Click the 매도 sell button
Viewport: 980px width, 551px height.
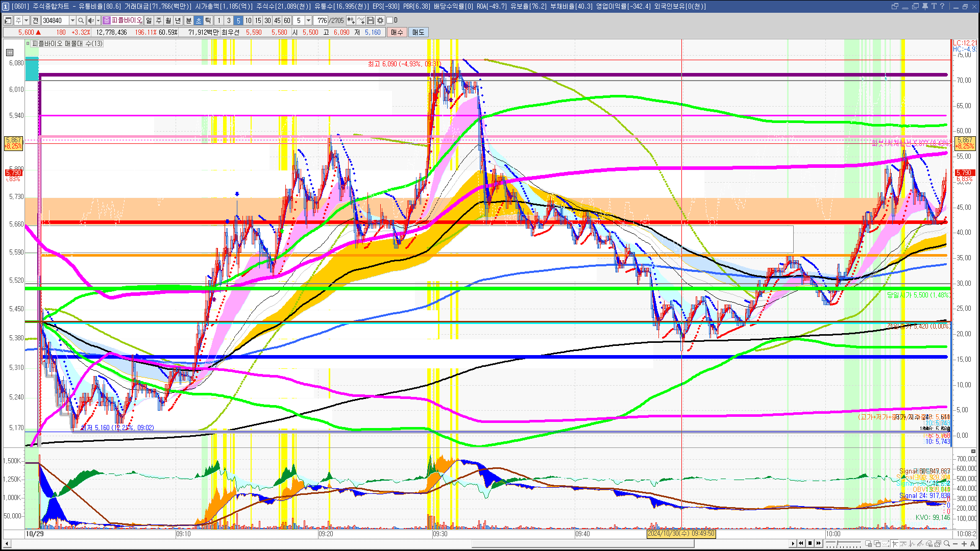(419, 32)
